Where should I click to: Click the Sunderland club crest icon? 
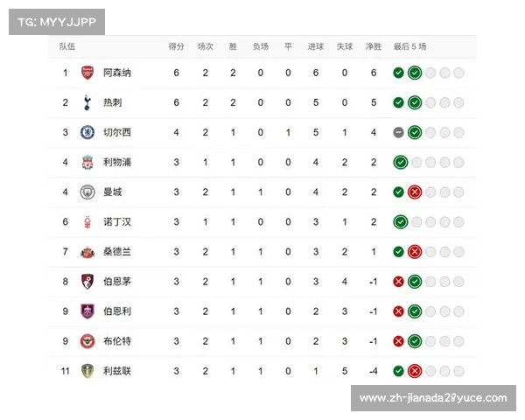coord(87,251)
